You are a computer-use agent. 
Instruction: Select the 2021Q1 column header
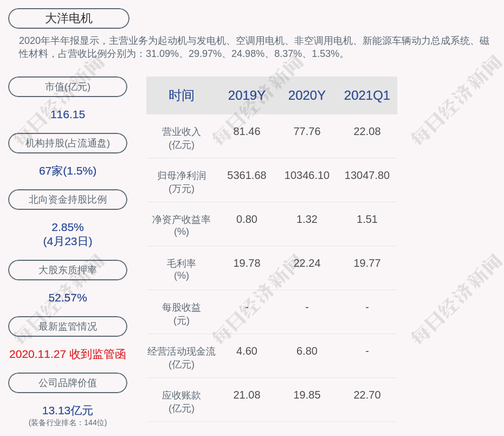367,95
